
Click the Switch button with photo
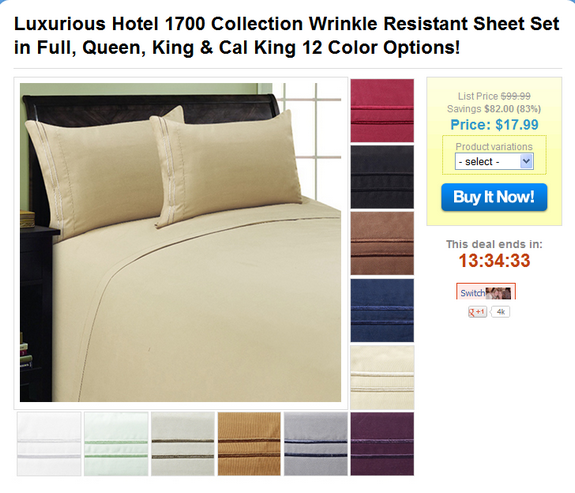(486, 292)
